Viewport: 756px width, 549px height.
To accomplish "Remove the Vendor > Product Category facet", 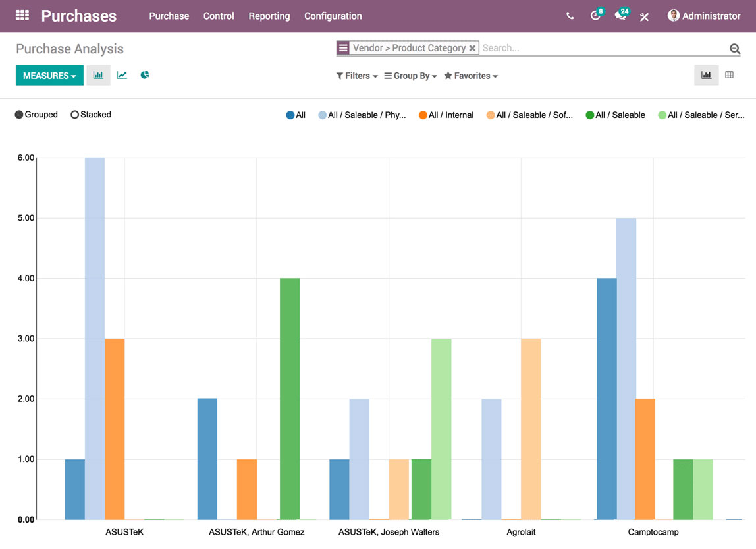I will (x=472, y=48).
